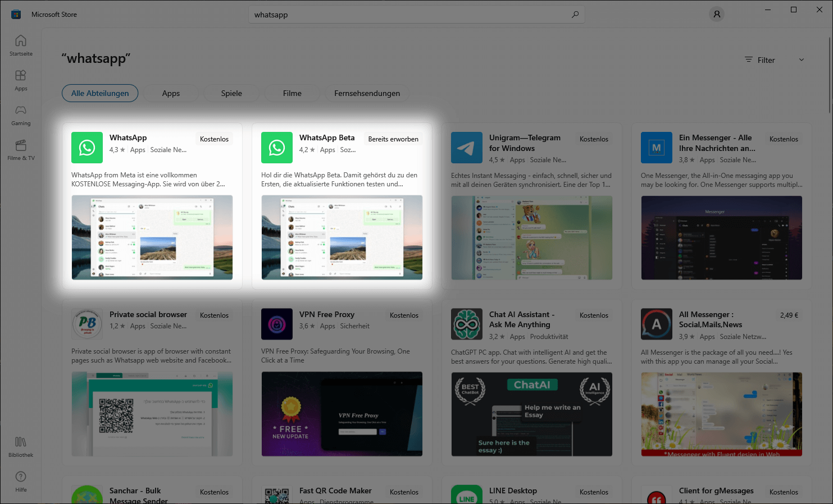Click Kostenlos on Client for gMessages card

(784, 492)
